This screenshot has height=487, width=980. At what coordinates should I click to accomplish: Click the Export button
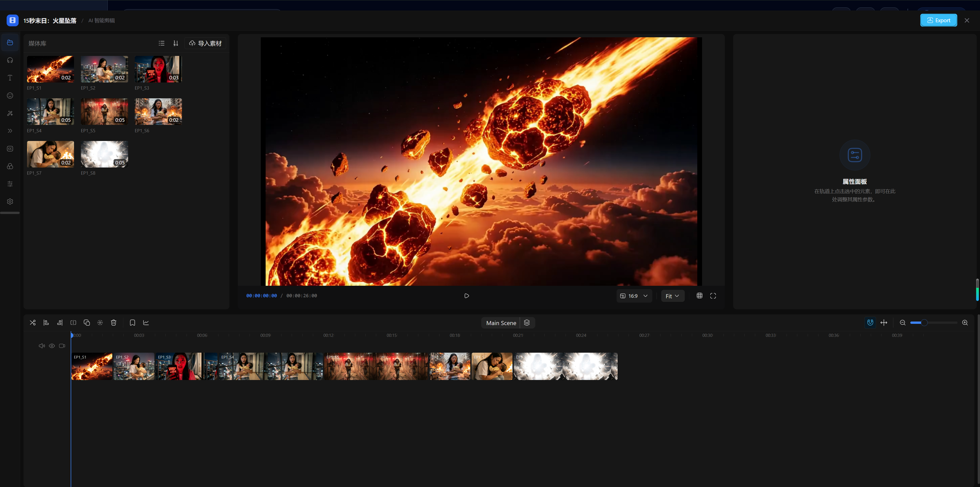(938, 20)
